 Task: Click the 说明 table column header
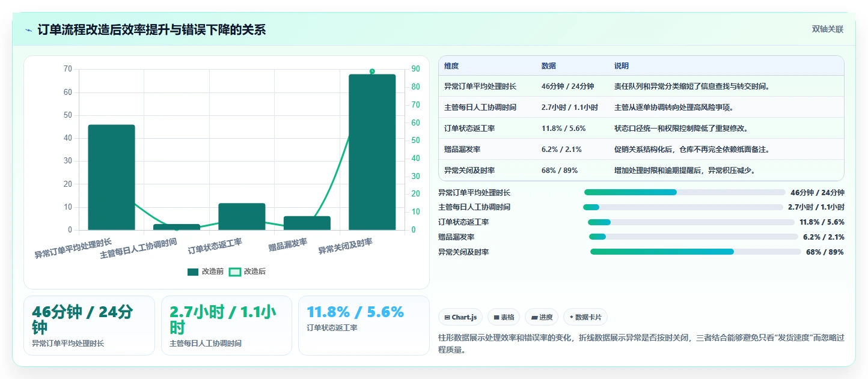tap(622, 66)
